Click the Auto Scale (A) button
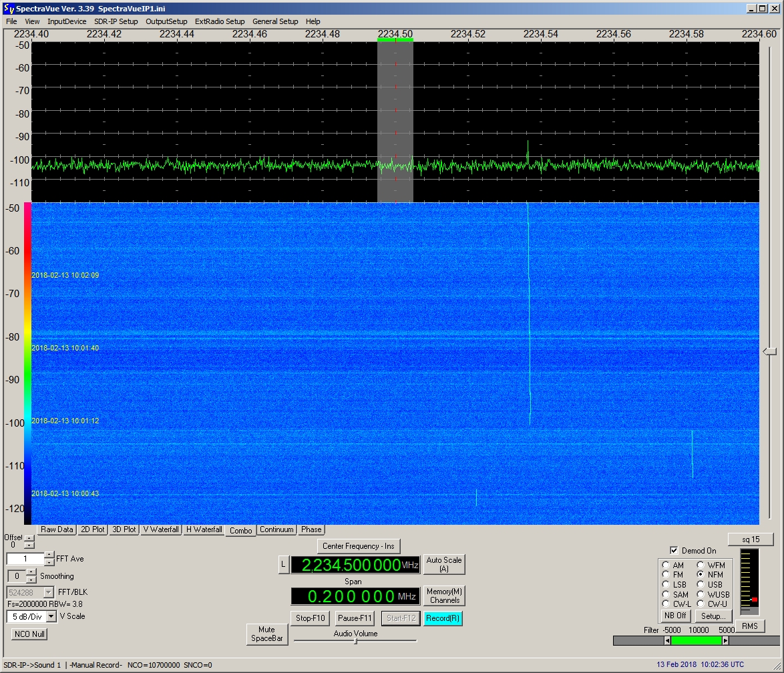784x673 pixels. (x=444, y=565)
